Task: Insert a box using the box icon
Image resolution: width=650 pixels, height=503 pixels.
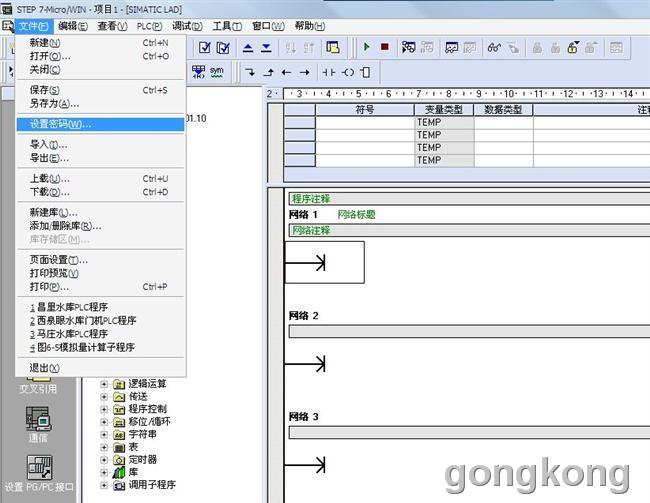Action: click(366, 72)
